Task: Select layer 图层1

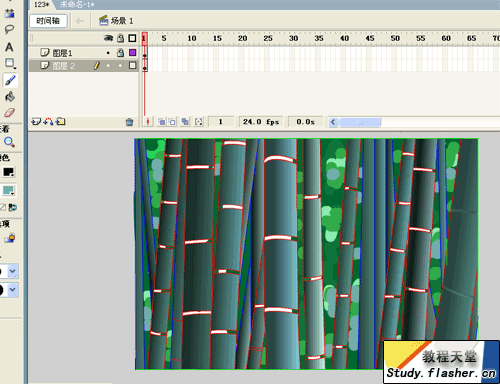Action: tap(62, 53)
